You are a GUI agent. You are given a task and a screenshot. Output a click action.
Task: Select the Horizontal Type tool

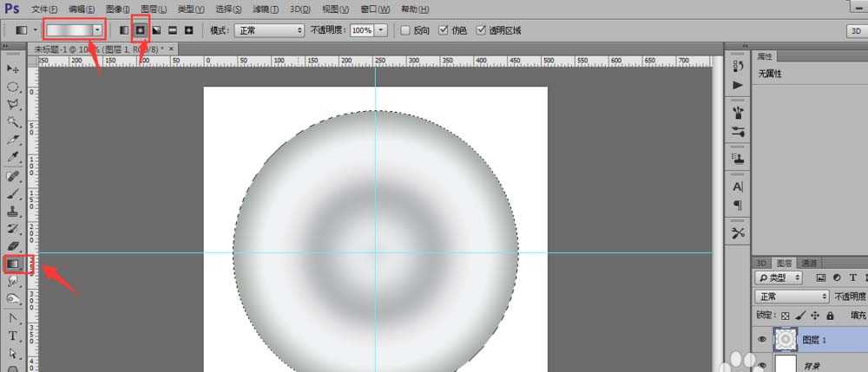13,336
